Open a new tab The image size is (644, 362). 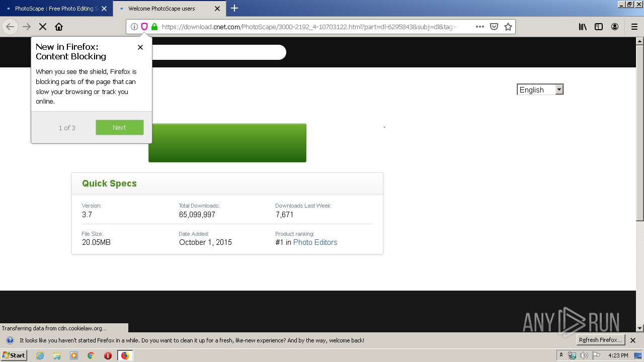(x=234, y=8)
